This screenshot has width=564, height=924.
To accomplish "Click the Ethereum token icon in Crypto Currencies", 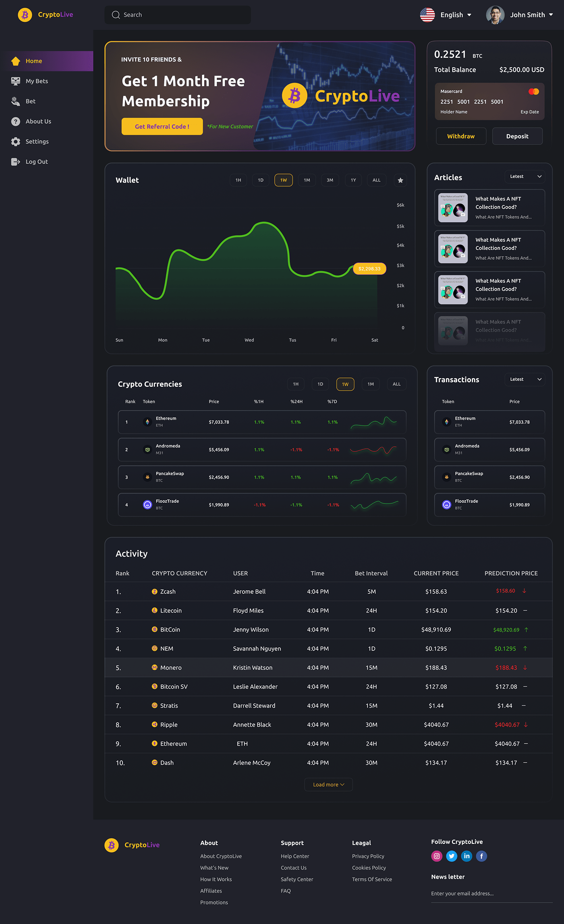I will coord(147,422).
